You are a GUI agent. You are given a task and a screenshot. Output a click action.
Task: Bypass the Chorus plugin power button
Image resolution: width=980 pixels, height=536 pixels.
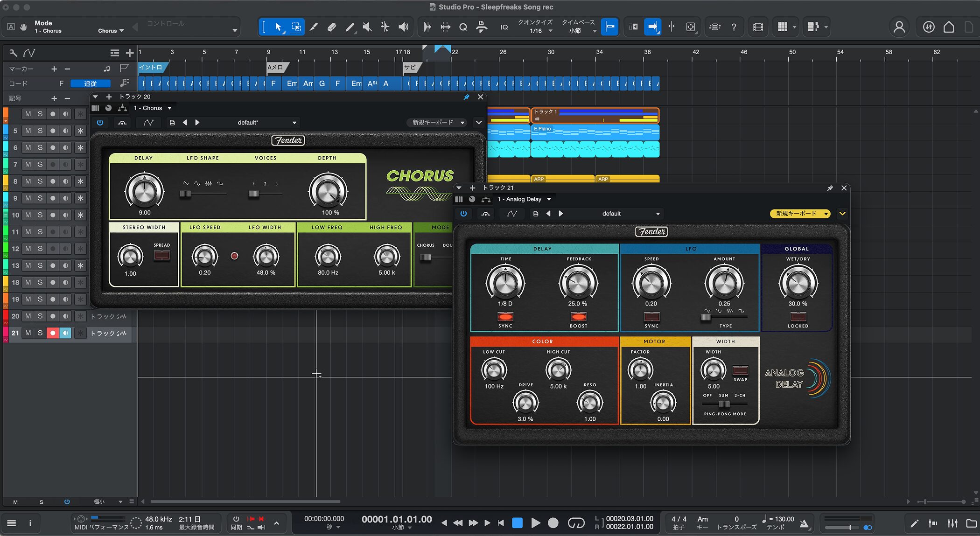pos(100,123)
